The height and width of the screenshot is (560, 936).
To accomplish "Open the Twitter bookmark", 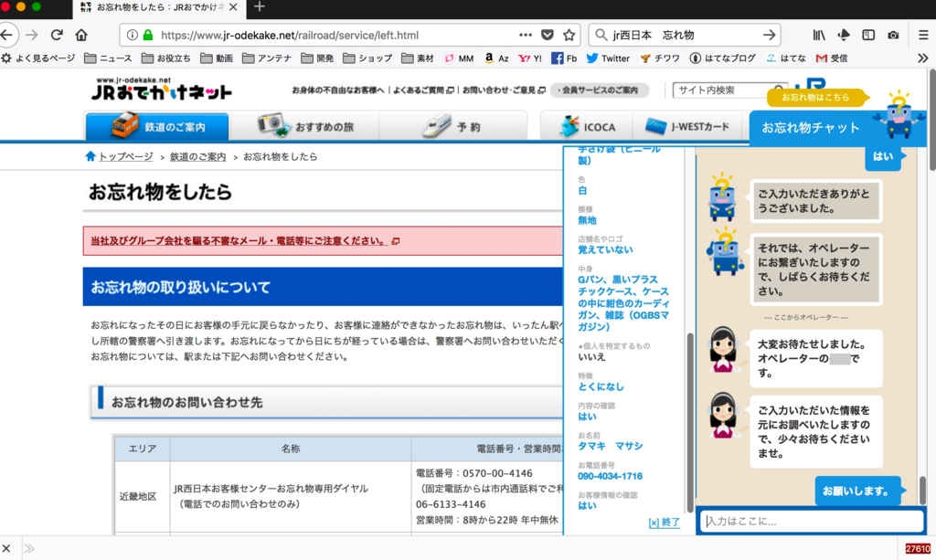I will point(608,58).
